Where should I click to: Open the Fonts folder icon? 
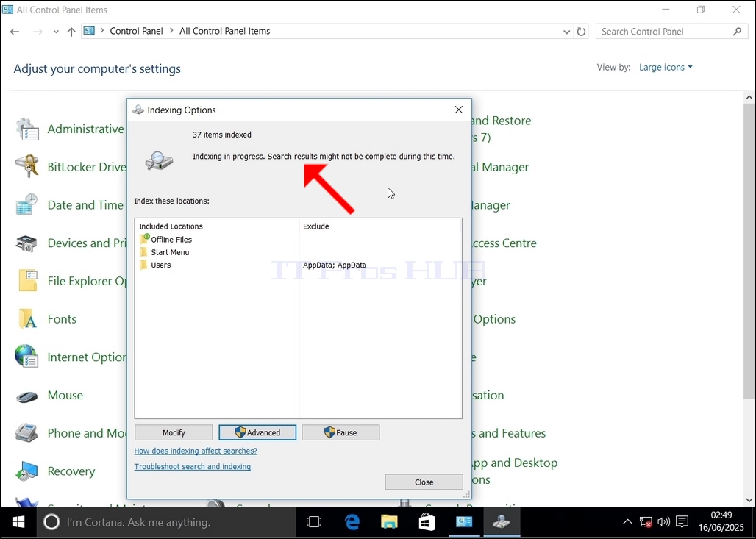(x=27, y=319)
